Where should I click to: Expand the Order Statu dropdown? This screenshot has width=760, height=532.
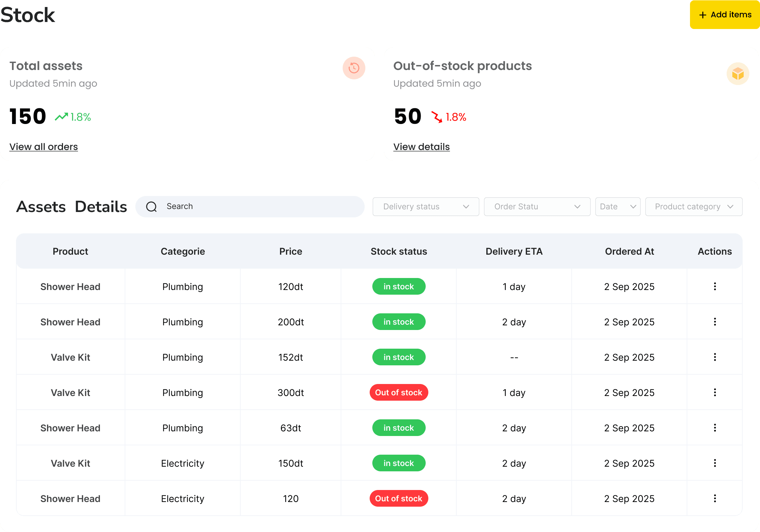point(537,207)
